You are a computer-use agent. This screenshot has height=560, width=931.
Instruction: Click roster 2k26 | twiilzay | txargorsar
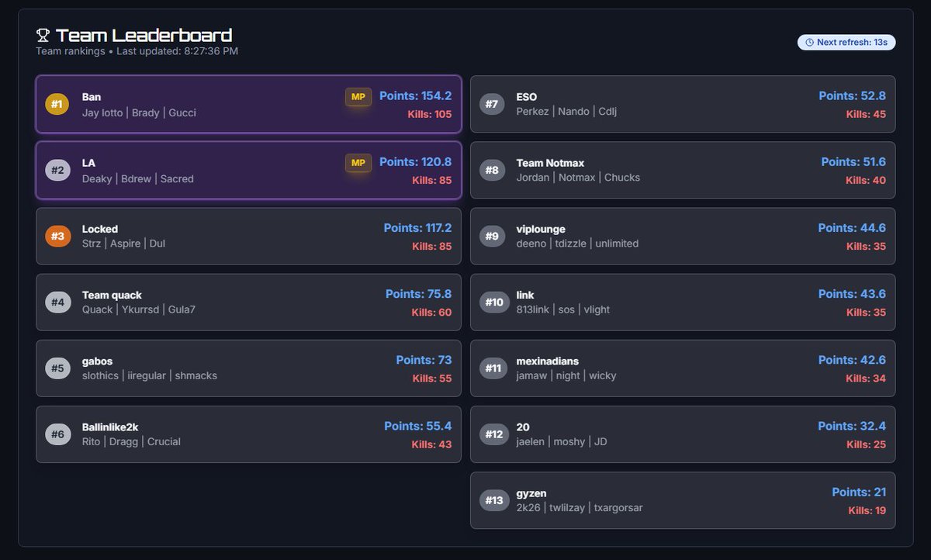point(580,508)
